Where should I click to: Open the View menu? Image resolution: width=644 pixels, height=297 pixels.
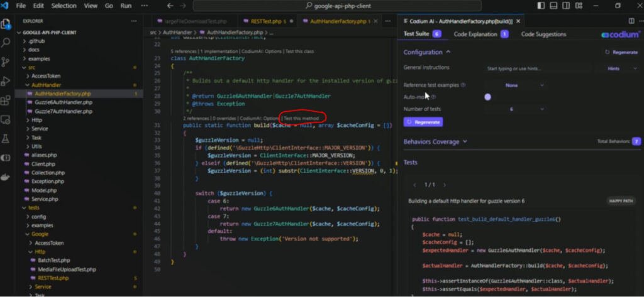coord(91,6)
